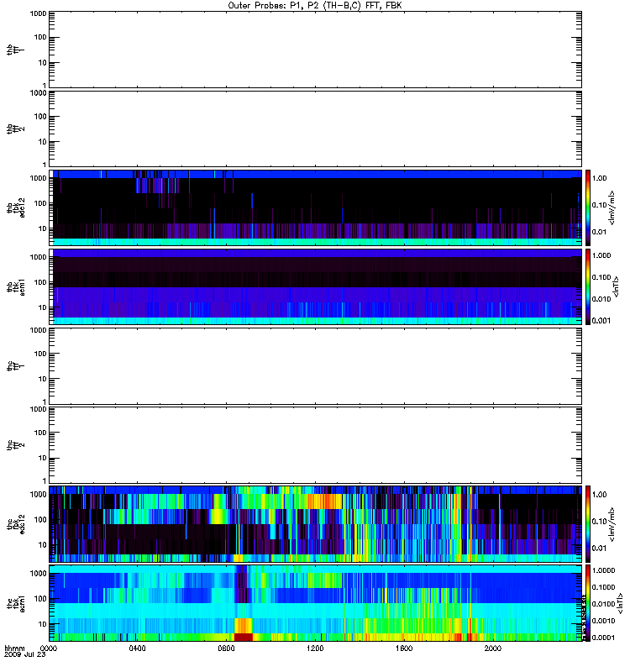Click "0.1000" on thc scm1 color scale
This screenshot has height=672, width=630.
pos(603,587)
